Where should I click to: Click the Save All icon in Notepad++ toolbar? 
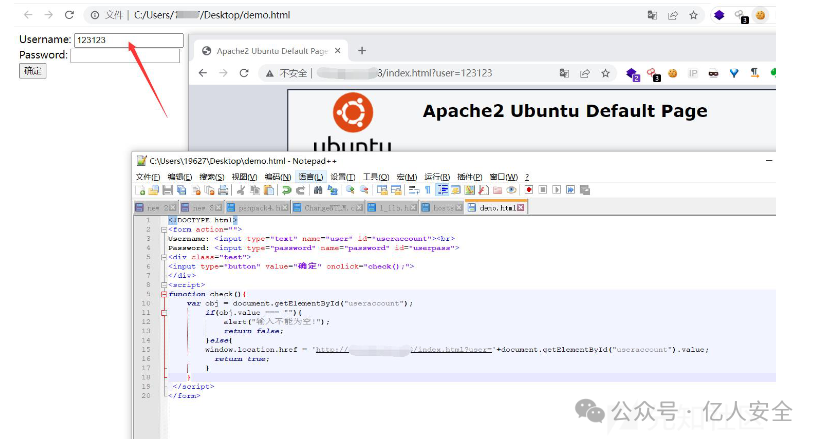point(182,190)
